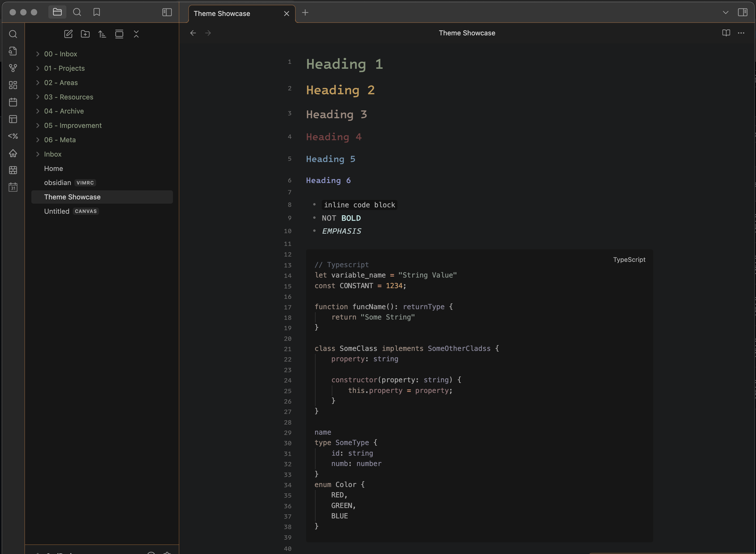Select Theme Showcase in file list
The image size is (756, 554).
(102, 197)
